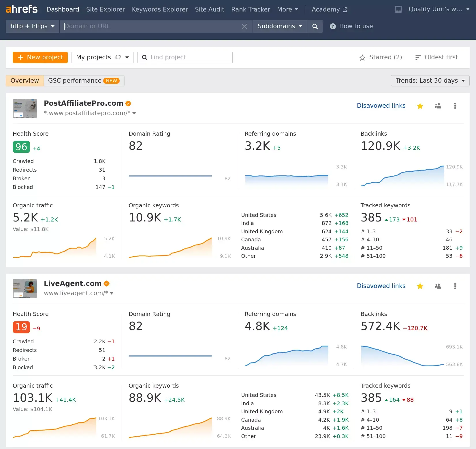This screenshot has height=449, width=476.
Task: Unstar the LiveAgent.com project
Action: pyautogui.click(x=420, y=286)
